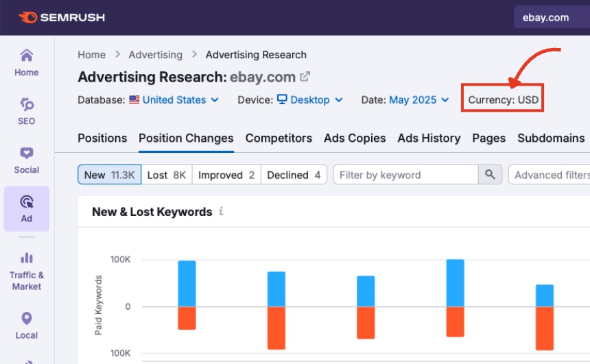This screenshot has height=364, width=590.
Task: Open the May 2025 date dropdown
Action: click(418, 100)
